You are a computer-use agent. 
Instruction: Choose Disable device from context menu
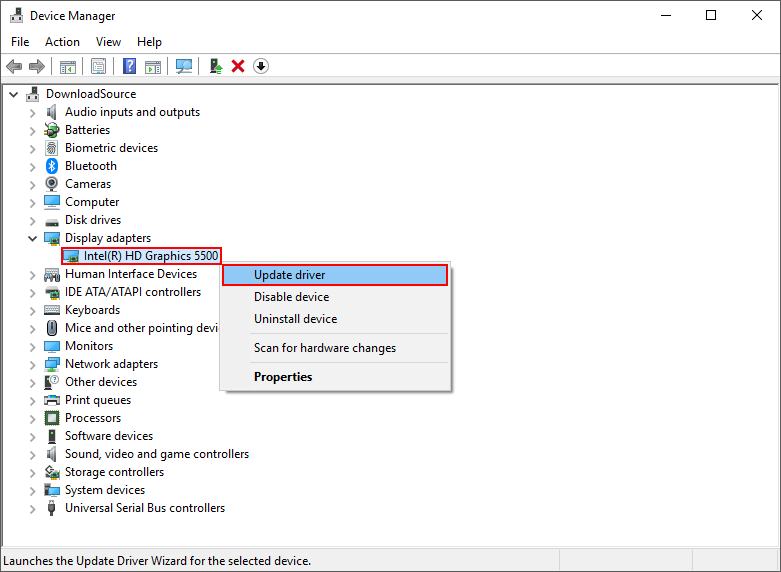click(x=335, y=297)
